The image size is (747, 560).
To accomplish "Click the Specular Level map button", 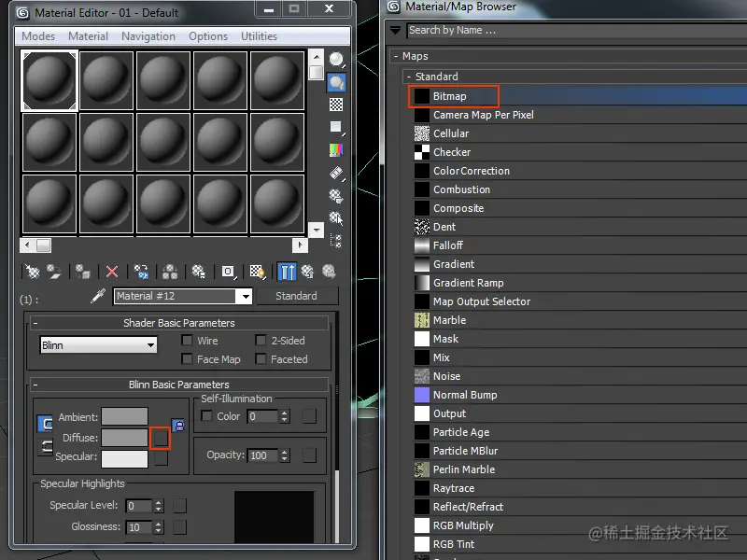I will pos(179,506).
